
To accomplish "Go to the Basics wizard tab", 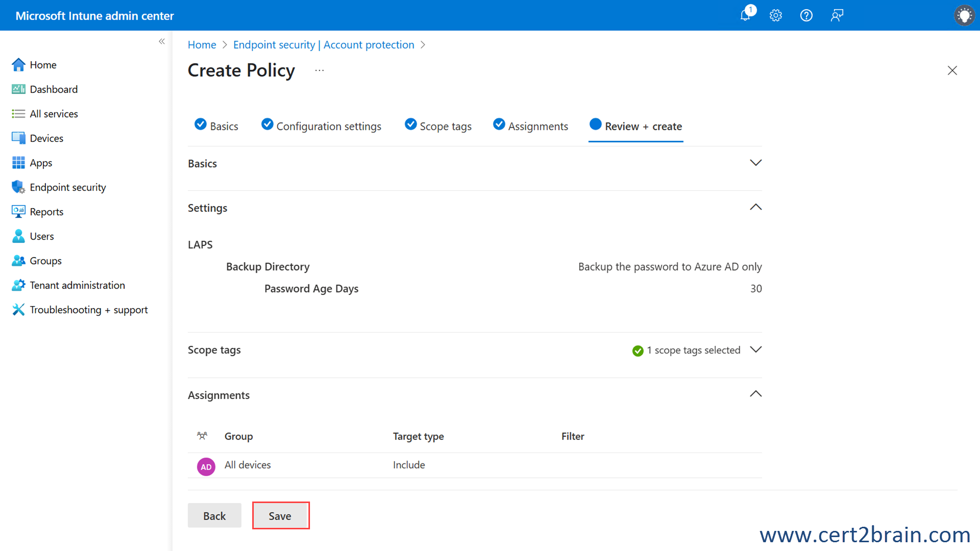I will pyautogui.click(x=216, y=126).
